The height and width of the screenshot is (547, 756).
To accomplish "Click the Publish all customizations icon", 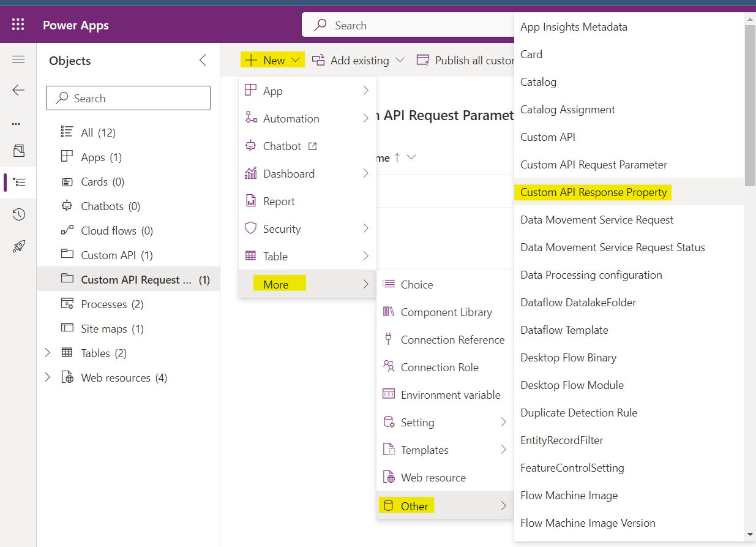I will (x=423, y=60).
